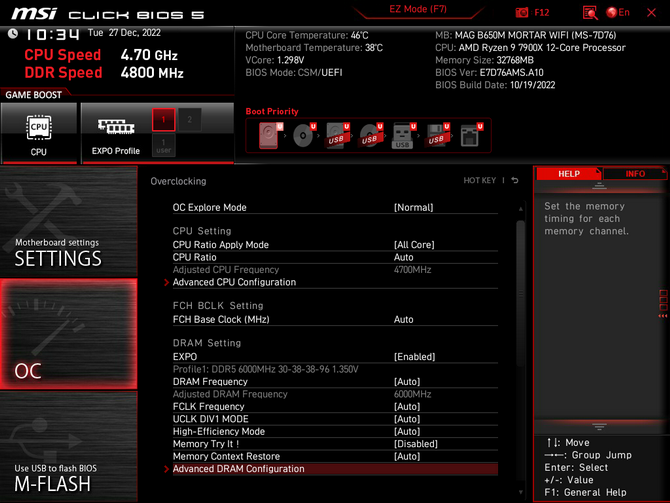This screenshot has width=670, height=503.
Task: Select EXPO profile 1
Action: tap(163, 120)
